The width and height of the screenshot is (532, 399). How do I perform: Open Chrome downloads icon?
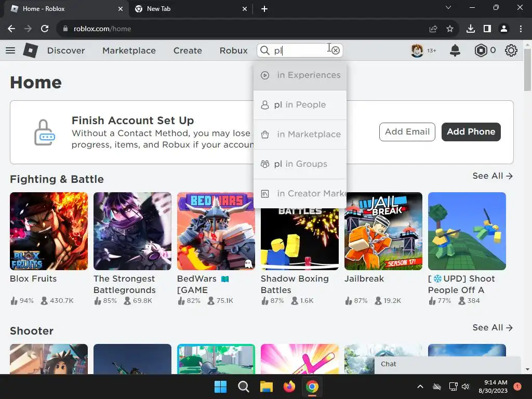tap(471, 29)
